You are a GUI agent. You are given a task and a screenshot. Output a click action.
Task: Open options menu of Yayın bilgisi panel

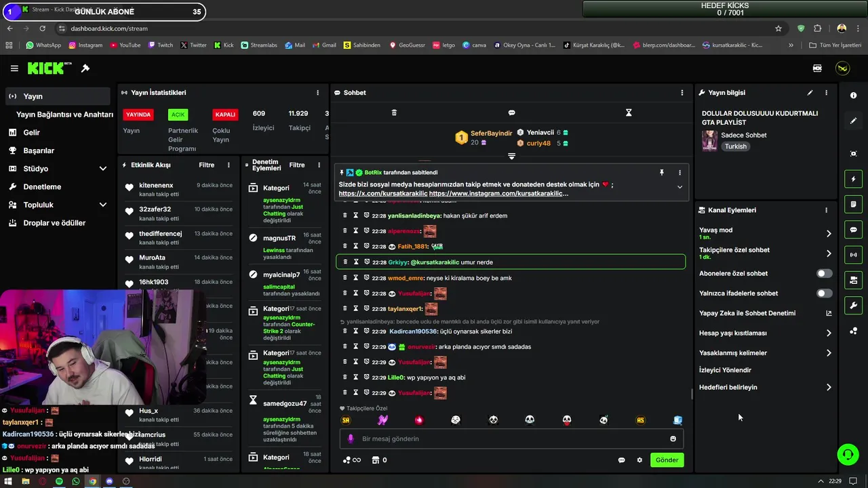tap(826, 93)
